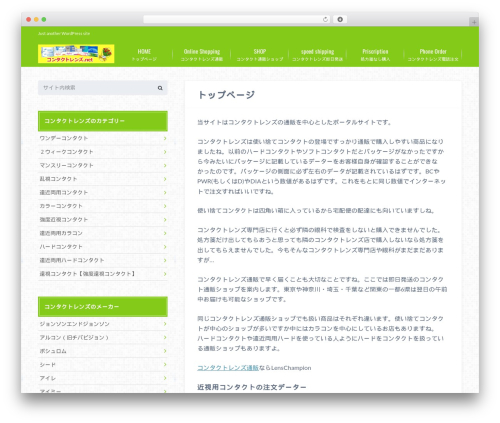The width and height of the screenshot is (500, 423).
Task: Click chevron on the 強度近視コンタクト row
Action: click(x=165, y=220)
